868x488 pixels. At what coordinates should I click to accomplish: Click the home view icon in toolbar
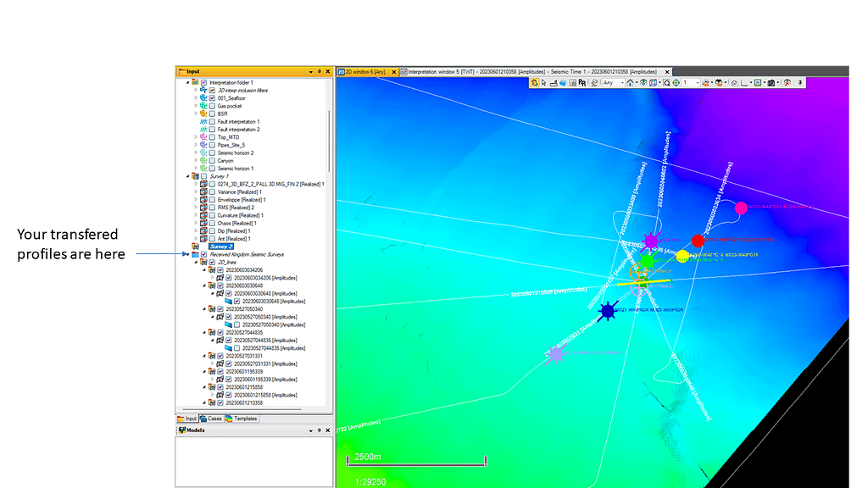[x=630, y=83]
